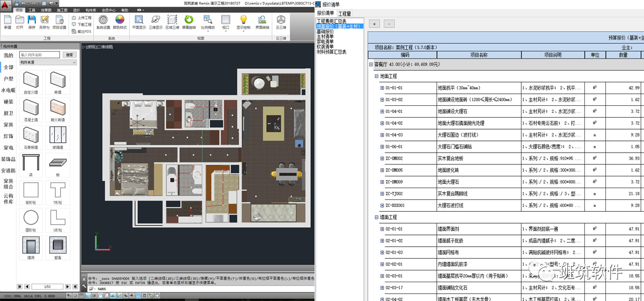
Task: Open a project with the 打开 icon
Action: point(20,21)
